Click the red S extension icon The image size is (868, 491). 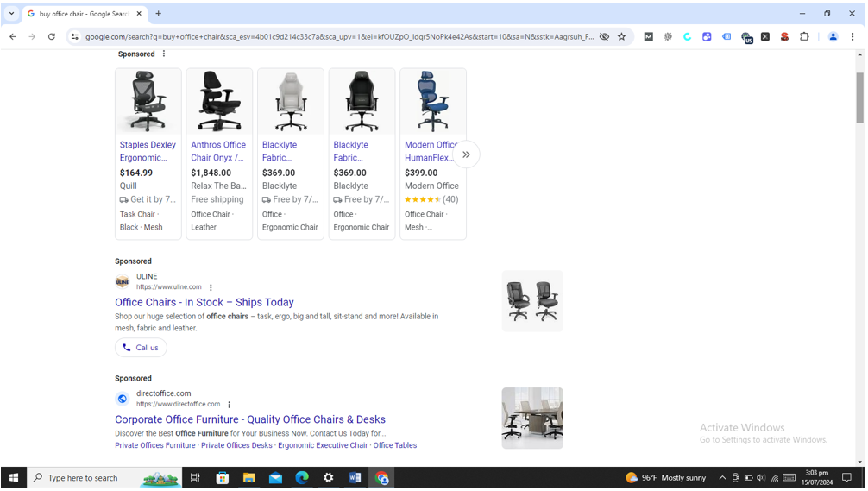pos(784,36)
